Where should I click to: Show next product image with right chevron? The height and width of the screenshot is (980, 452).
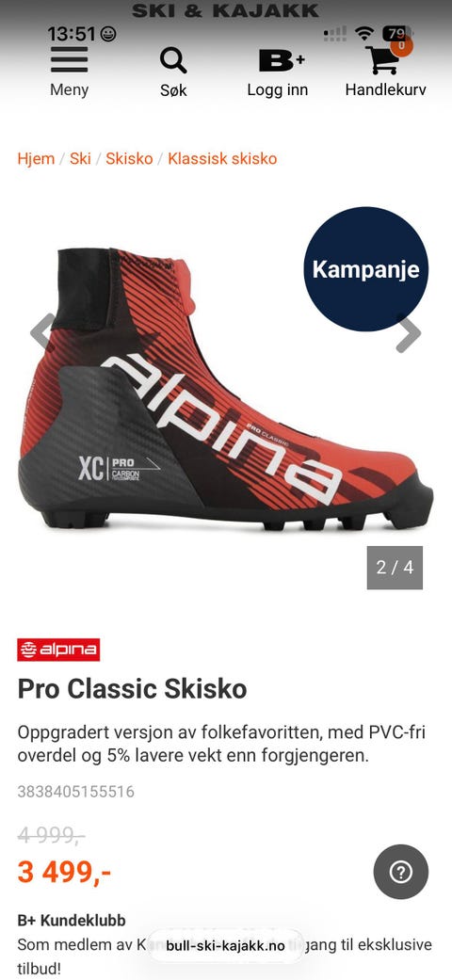pyautogui.click(x=409, y=332)
